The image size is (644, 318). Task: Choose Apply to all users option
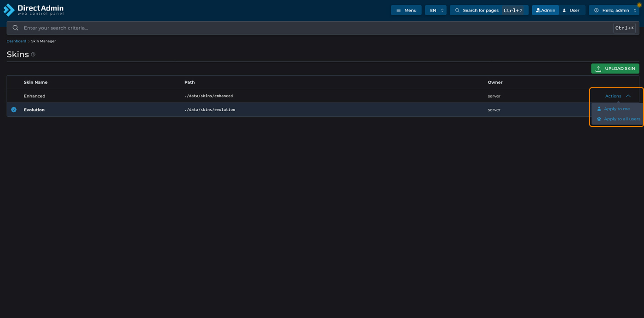(x=621, y=119)
